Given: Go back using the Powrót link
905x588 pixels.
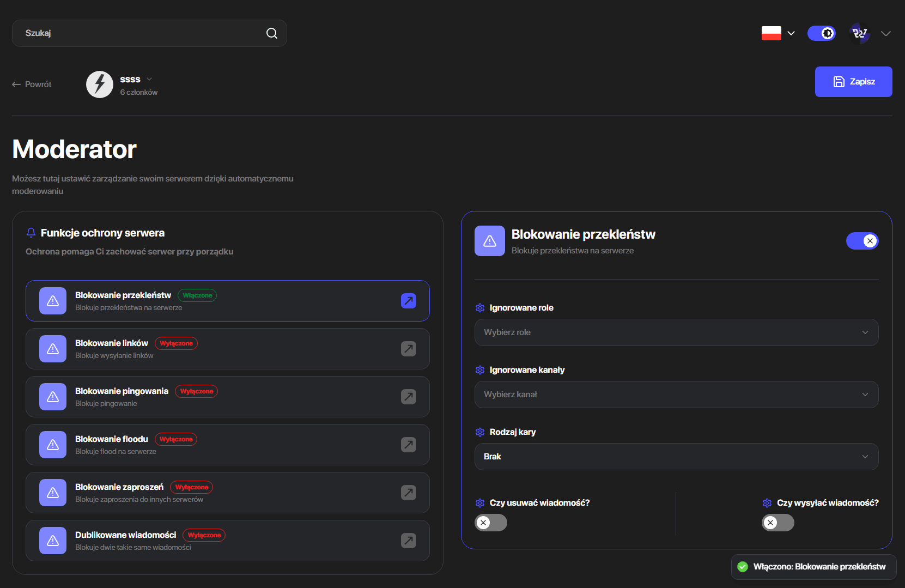Looking at the screenshot, I should [x=32, y=84].
